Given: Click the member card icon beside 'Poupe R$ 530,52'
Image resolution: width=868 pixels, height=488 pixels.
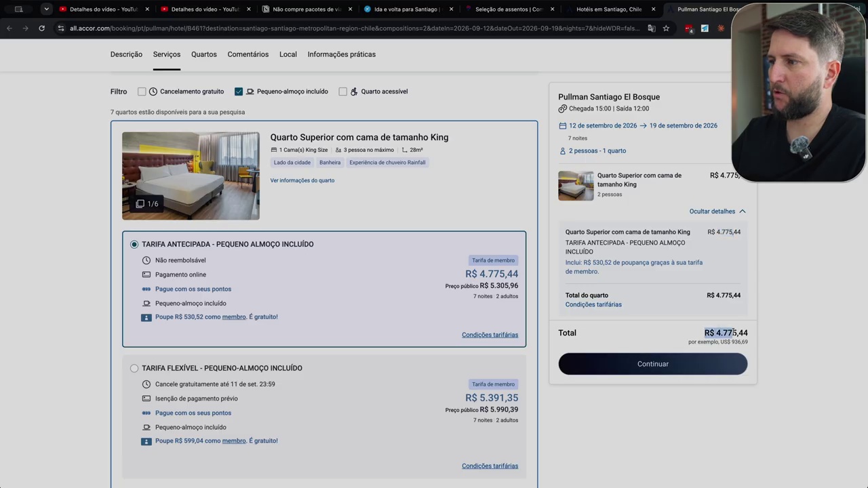Looking at the screenshot, I should pyautogui.click(x=146, y=317).
